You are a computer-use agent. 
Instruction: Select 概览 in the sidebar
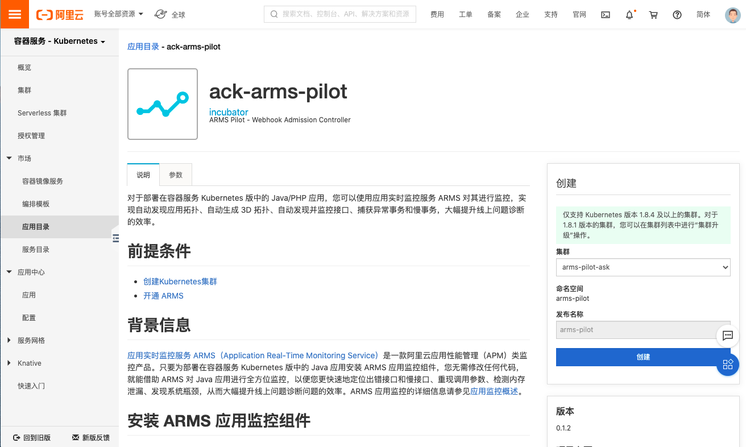tap(24, 68)
